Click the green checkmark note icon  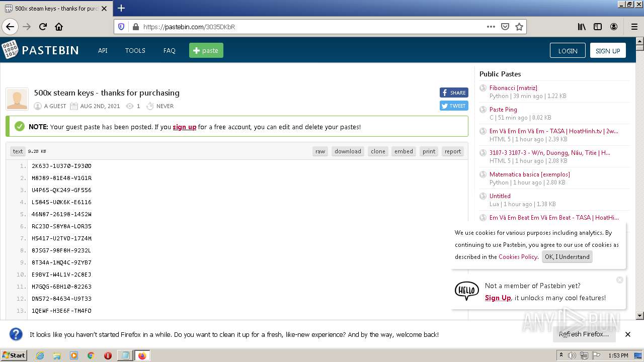(20, 126)
